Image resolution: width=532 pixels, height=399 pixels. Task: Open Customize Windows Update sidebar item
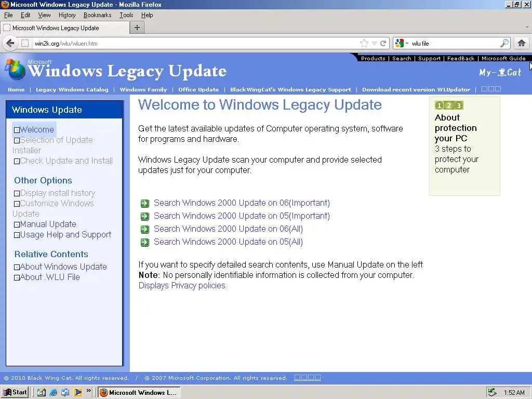(54, 209)
